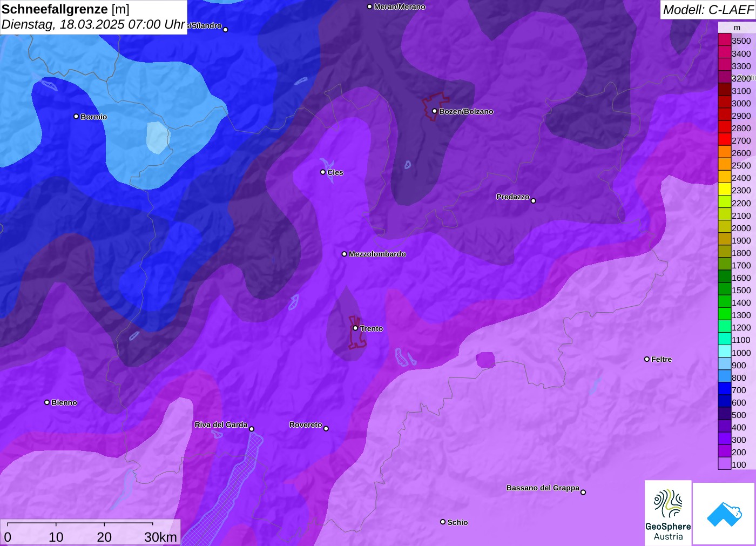Click the Bassano del Grappa marker
This screenshot has height=546, width=756.
pos(583,492)
